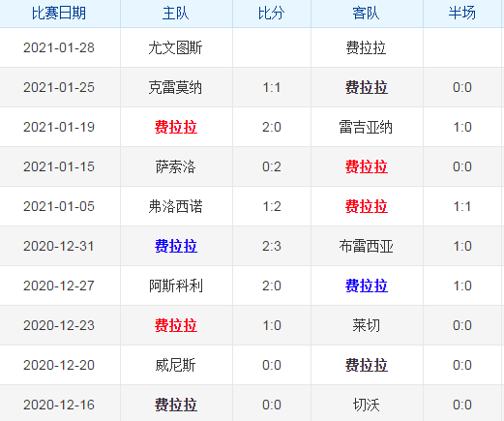Image resolution: width=504 pixels, height=421 pixels.
Task: Click score 1:2 for 弗洛西诺 match
Action: click(272, 206)
